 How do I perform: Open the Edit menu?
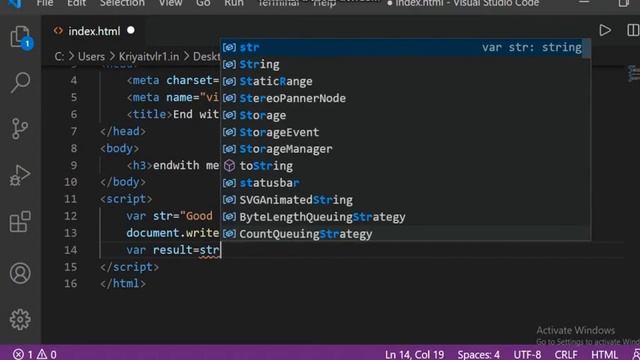pyautogui.click(x=76, y=3)
